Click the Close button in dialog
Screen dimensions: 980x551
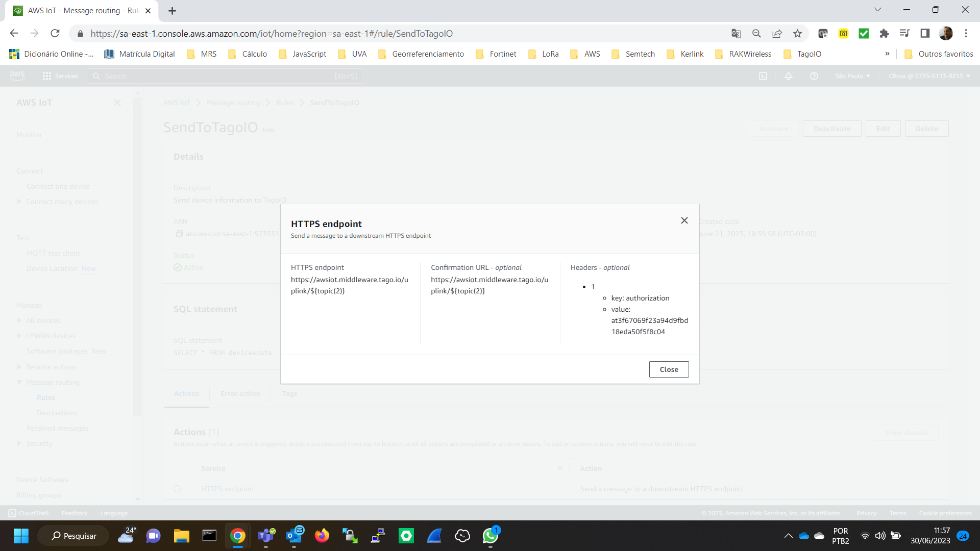coord(669,369)
